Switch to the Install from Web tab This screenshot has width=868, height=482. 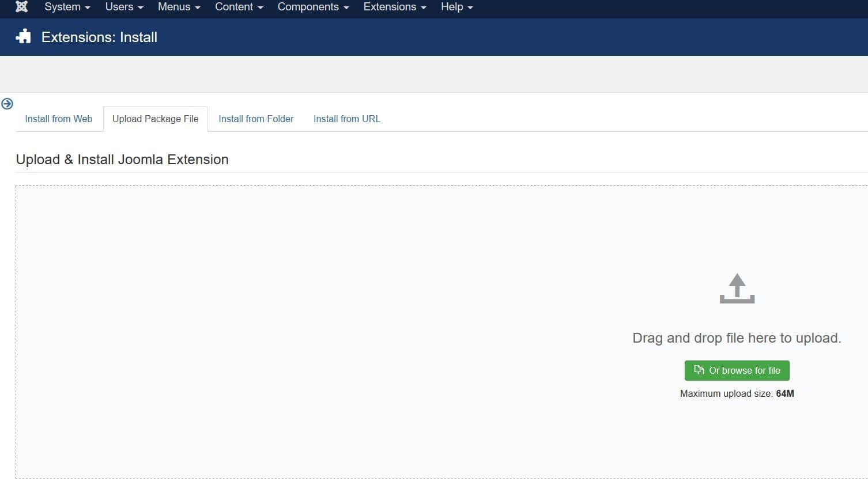(x=59, y=119)
